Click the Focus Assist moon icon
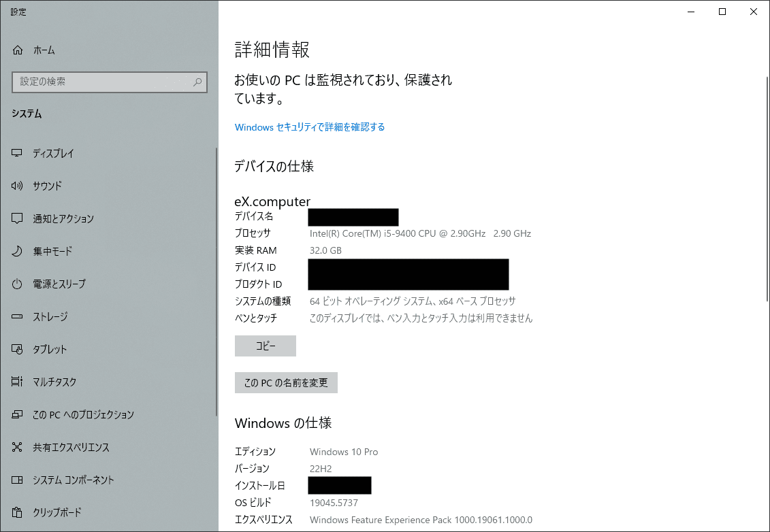This screenshot has width=770, height=532. (18, 252)
